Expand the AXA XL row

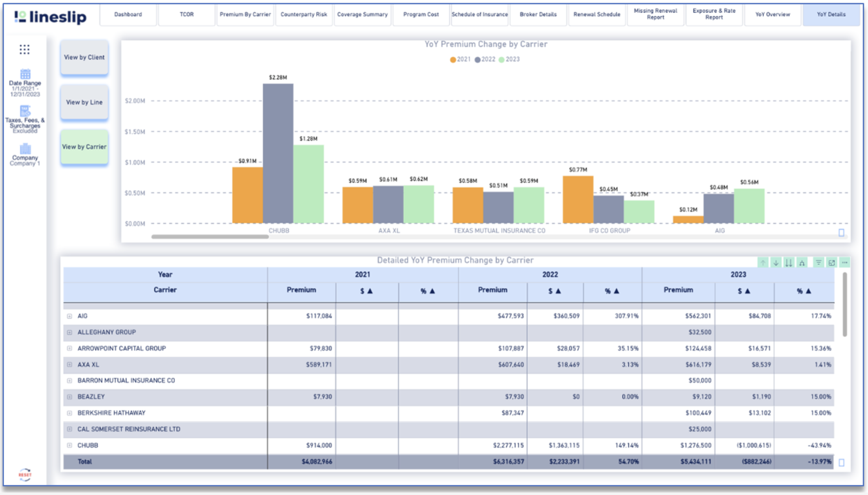tap(69, 365)
